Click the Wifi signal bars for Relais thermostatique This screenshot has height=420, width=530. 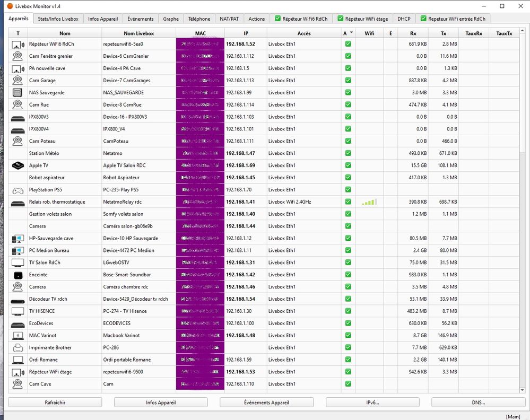tap(369, 202)
